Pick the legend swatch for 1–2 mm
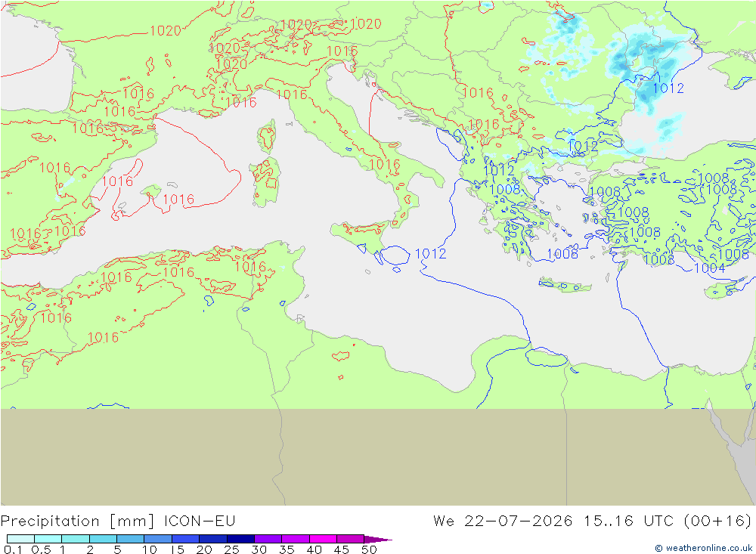Screen dimensions: 756x554 (76, 539)
